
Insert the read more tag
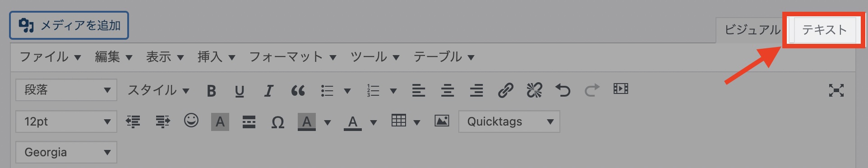[249, 122]
